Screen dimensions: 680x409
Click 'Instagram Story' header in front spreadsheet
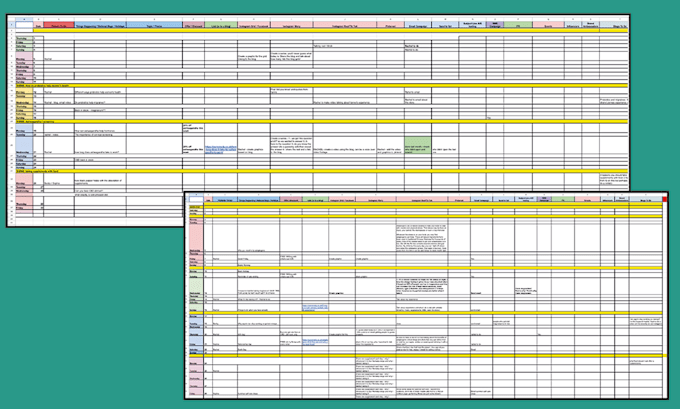pyautogui.click(x=376, y=200)
